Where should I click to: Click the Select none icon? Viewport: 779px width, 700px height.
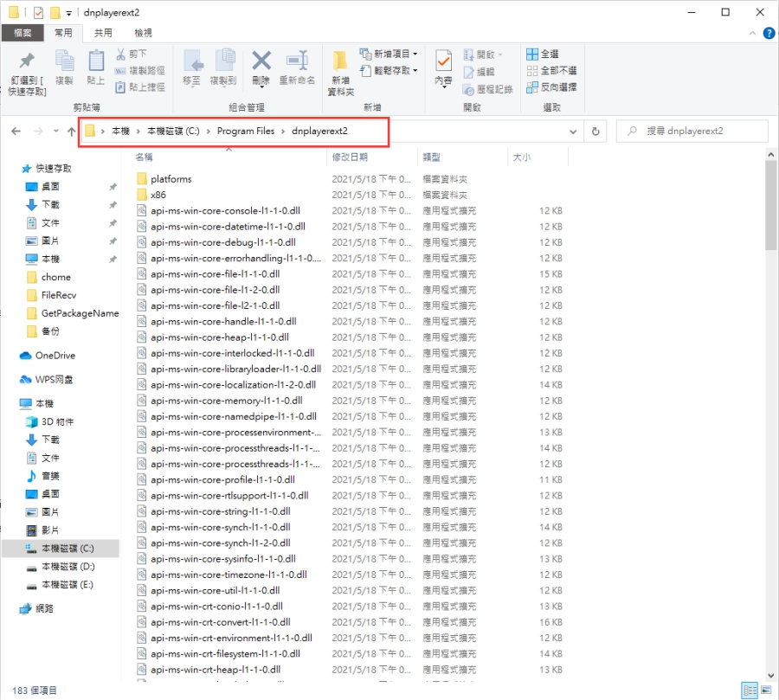click(532, 71)
